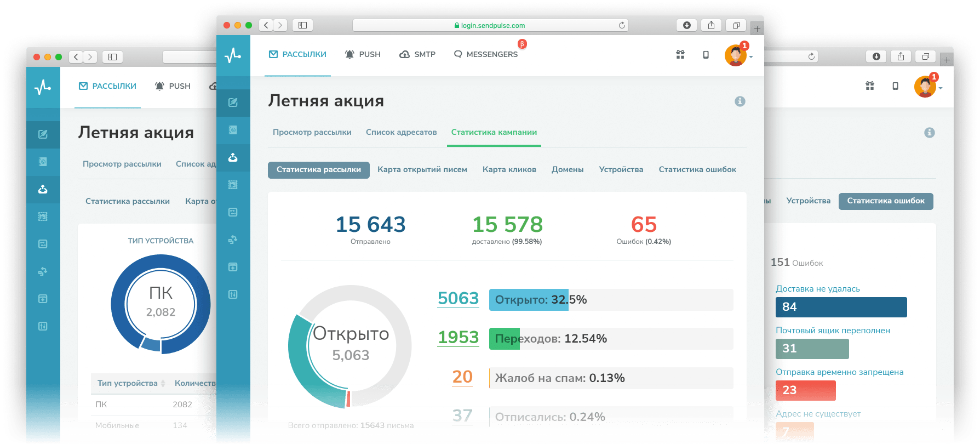Open address book icon in front sidebar
This screenshot has width=980, height=444.
click(x=233, y=130)
